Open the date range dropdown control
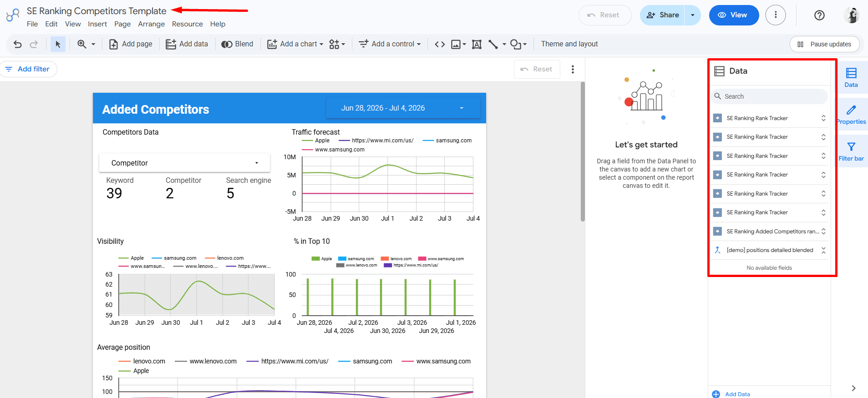Viewport: 868px width, 398px height. coord(403,108)
